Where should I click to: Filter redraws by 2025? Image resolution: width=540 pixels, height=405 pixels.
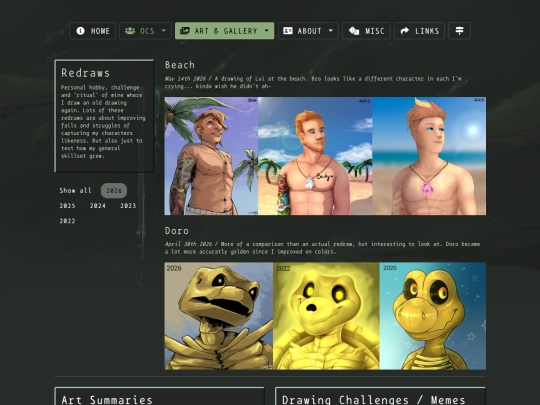tap(68, 206)
